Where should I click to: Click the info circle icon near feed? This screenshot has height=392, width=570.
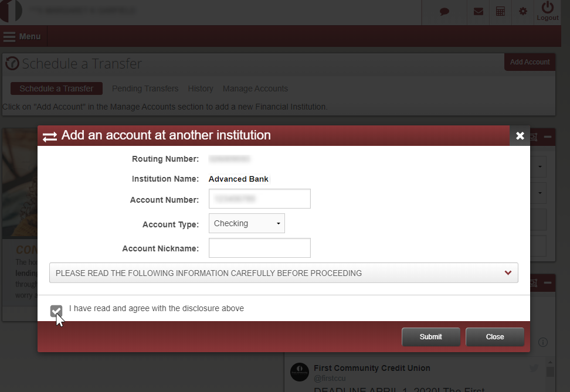click(543, 342)
